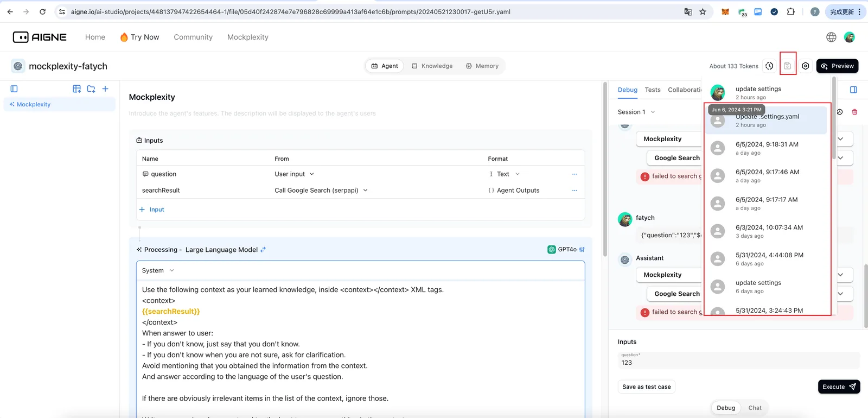Switch to the Knowledge tab
This screenshot has height=418, width=868.
coord(432,66)
